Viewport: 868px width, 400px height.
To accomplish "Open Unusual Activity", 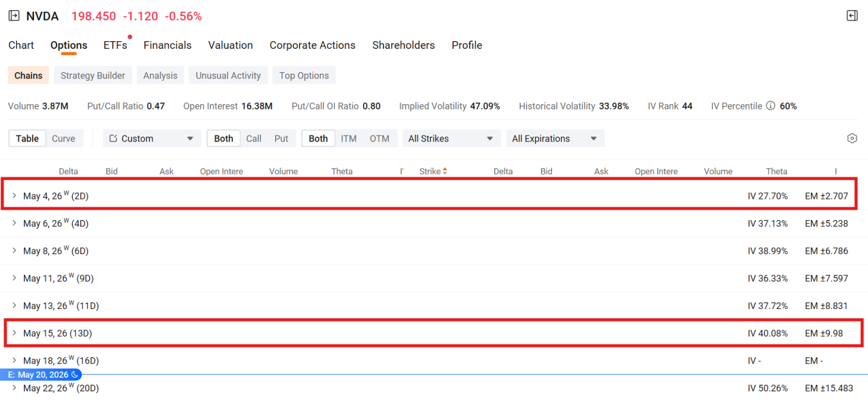I will (228, 75).
